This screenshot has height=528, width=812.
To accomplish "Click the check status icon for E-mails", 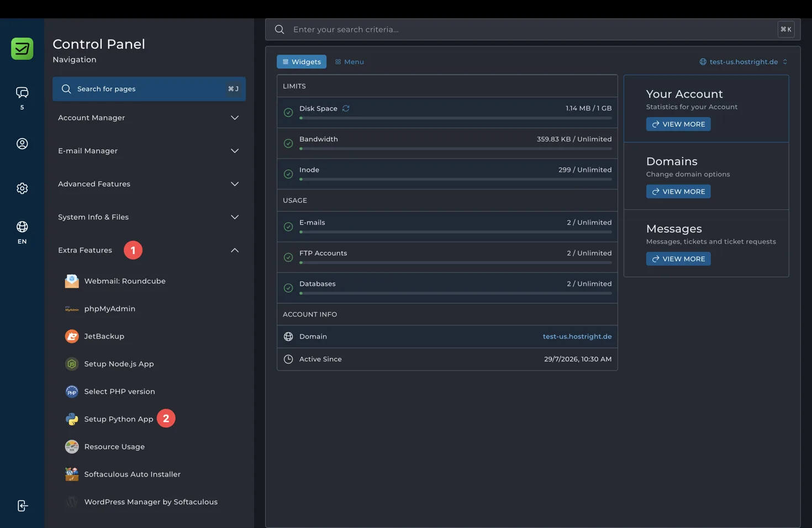I will (288, 226).
